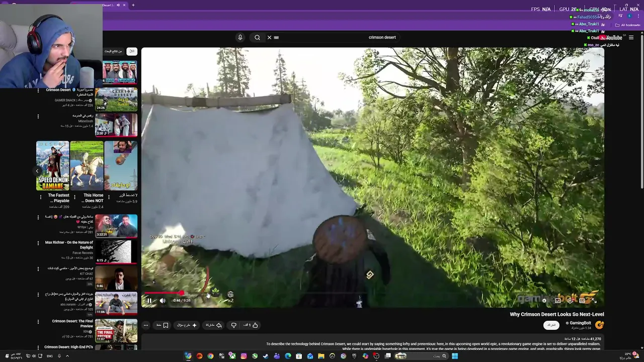
Task: Like the video with the thumbs-up button
Action: tap(251, 325)
